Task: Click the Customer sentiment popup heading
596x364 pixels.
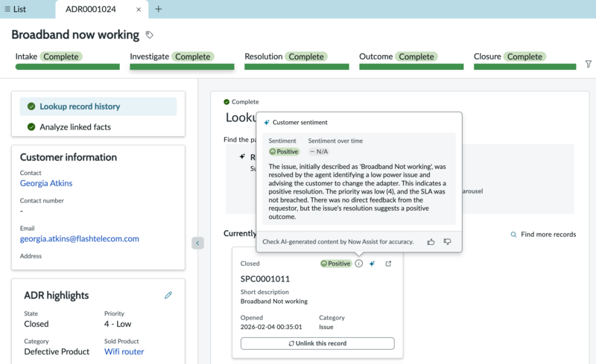Action: click(300, 122)
